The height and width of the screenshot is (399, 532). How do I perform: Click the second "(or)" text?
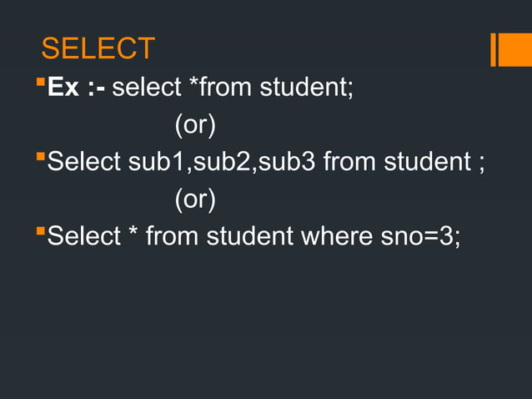coord(194,199)
